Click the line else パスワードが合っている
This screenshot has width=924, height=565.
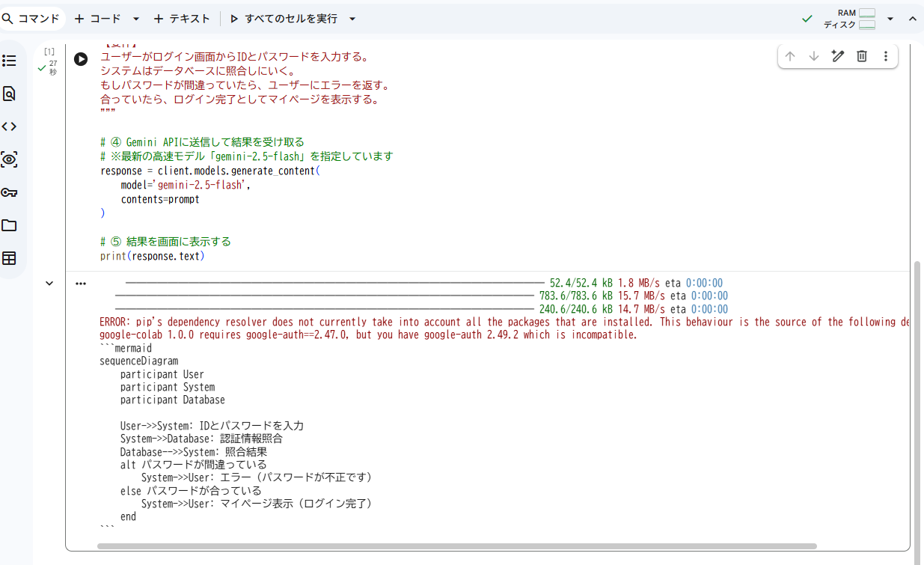[x=191, y=491]
